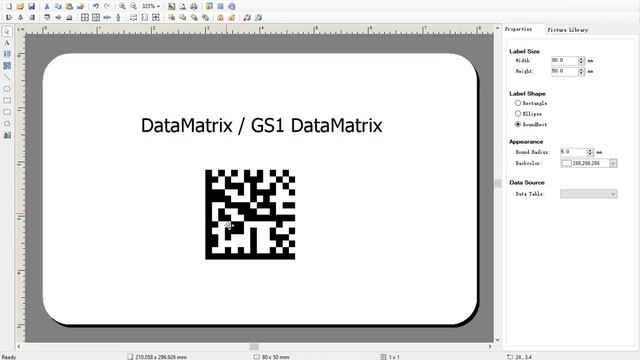Bring the object to front
Image resolution: width=640 pixels, height=360 pixels.
coord(171,18)
